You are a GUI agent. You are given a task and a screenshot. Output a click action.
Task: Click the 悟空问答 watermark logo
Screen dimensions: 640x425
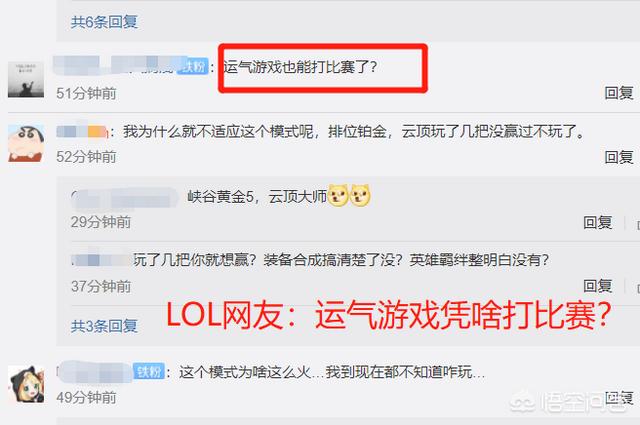[x=569, y=403]
